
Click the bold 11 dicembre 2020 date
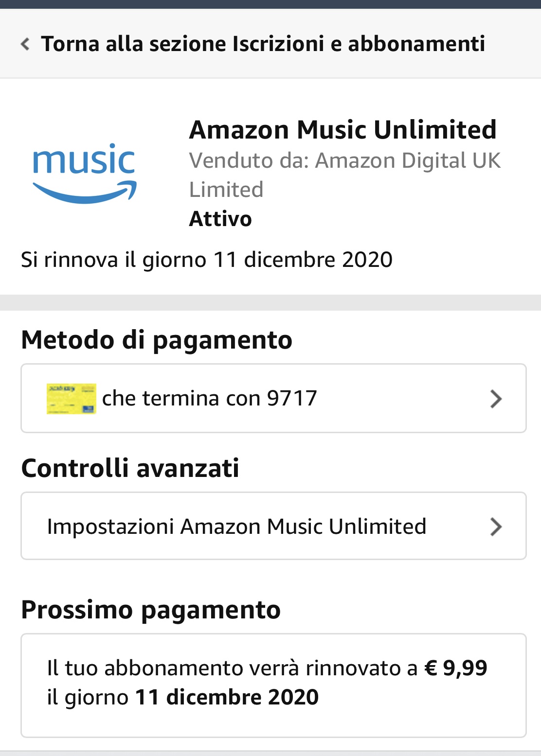[227, 697]
